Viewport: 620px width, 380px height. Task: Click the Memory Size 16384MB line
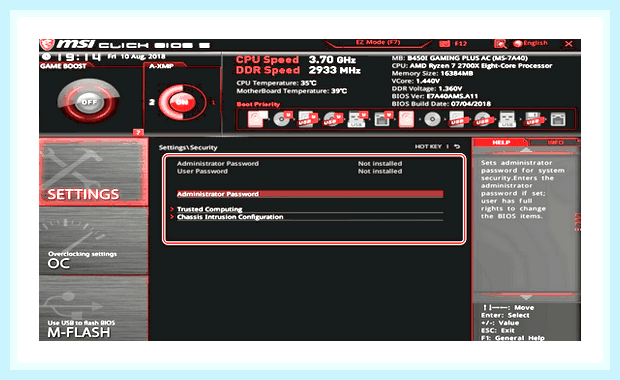pyautogui.click(x=432, y=74)
